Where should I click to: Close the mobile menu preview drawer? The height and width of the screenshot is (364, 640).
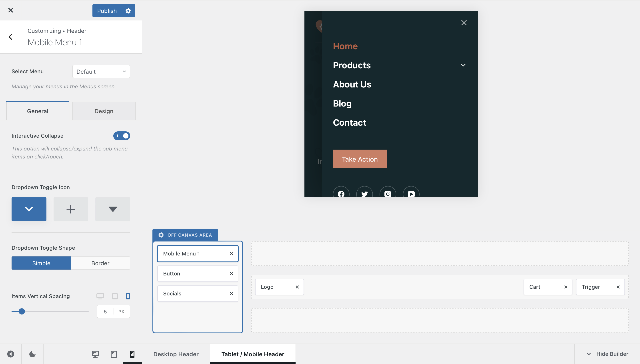[x=464, y=23]
